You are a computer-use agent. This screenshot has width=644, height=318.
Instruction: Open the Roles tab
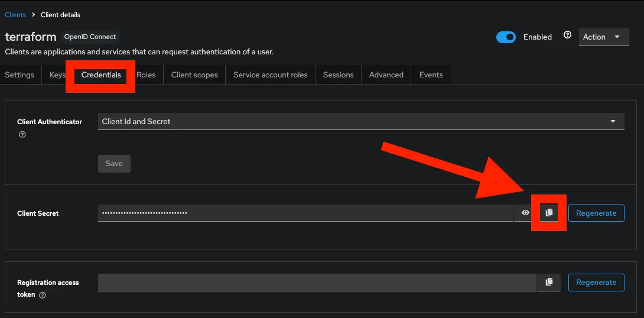(x=146, y=75)
